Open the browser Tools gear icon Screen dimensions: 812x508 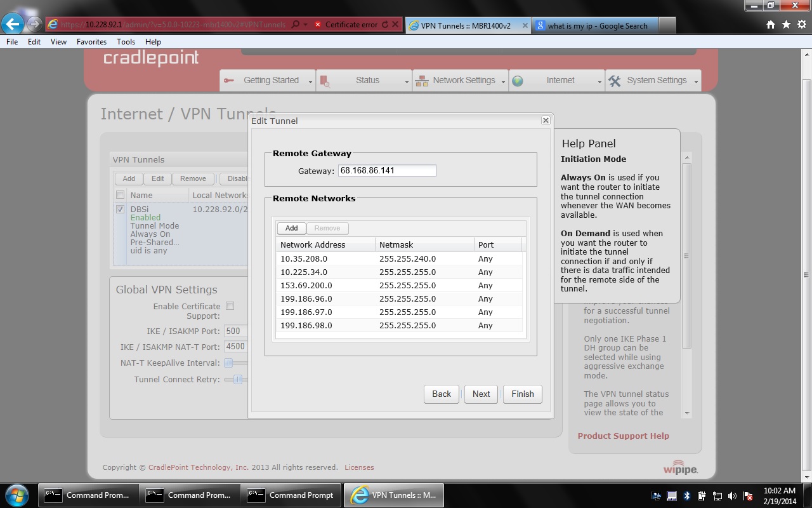(x=801, y=25)
